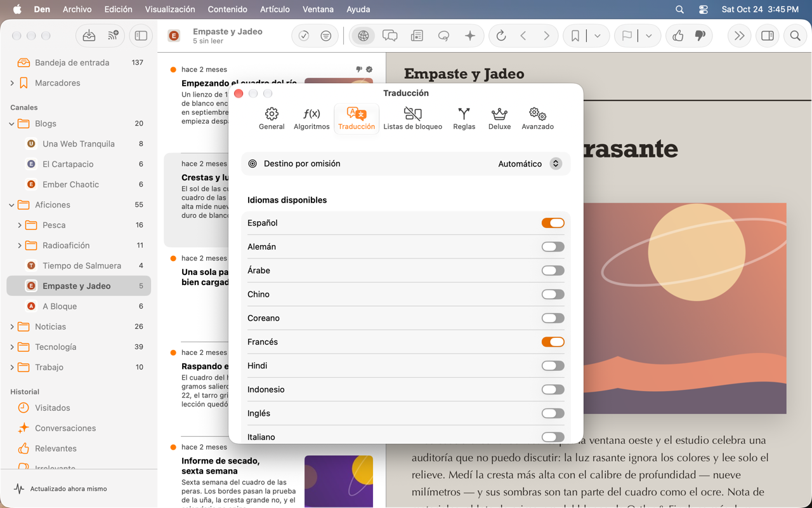812x508 pixels.
Task: Enable the Chino language toggle
Action: (553, 295)
